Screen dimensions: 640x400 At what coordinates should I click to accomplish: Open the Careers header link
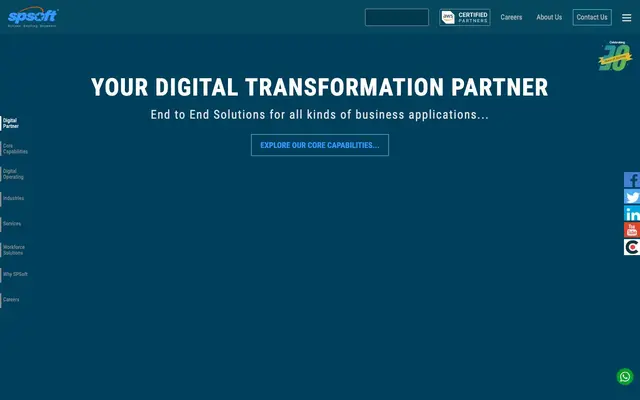(x=511, y=17)
